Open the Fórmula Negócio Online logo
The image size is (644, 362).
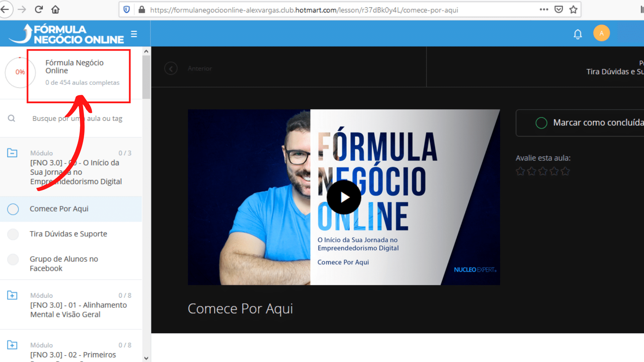click(66, 34)
